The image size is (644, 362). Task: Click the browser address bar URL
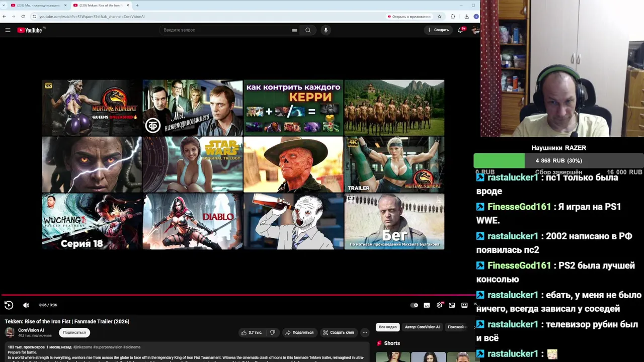[x=92, y=17]
